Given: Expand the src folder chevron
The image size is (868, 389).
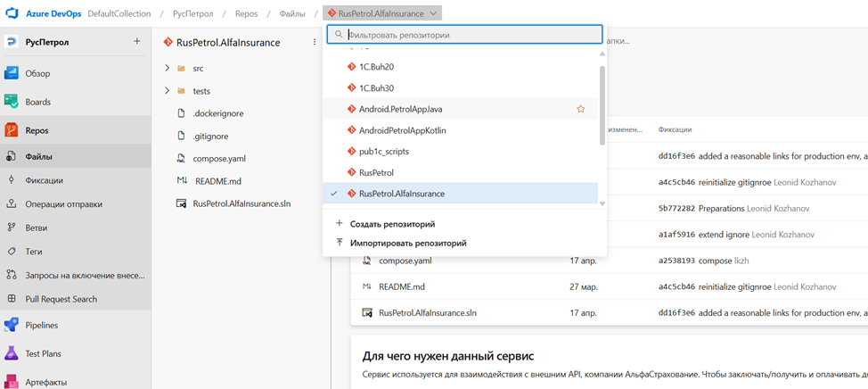Looking at the screenshot, I should point(168,68).
